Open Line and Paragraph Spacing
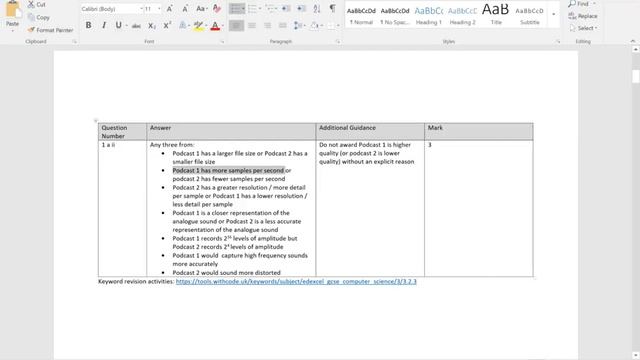Screen dimensions: 640x360 (x=298, y=26)
